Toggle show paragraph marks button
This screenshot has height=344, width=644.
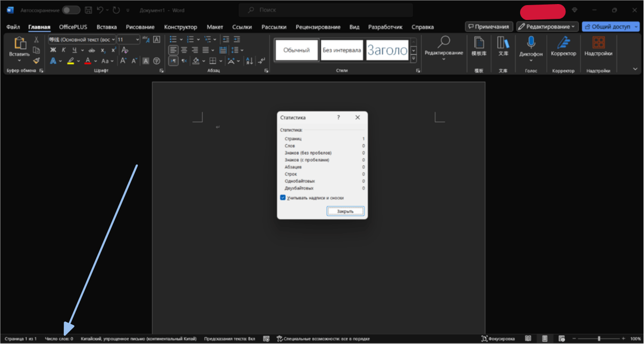262,61
